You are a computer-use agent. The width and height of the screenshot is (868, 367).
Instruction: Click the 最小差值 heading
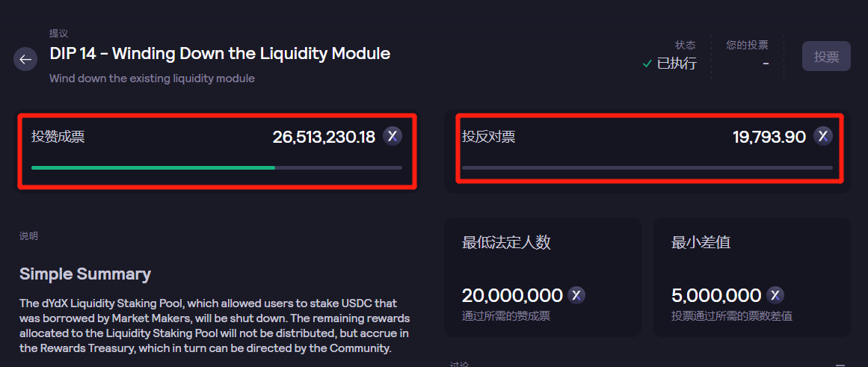pyautogui.click(x=701, y=242)
